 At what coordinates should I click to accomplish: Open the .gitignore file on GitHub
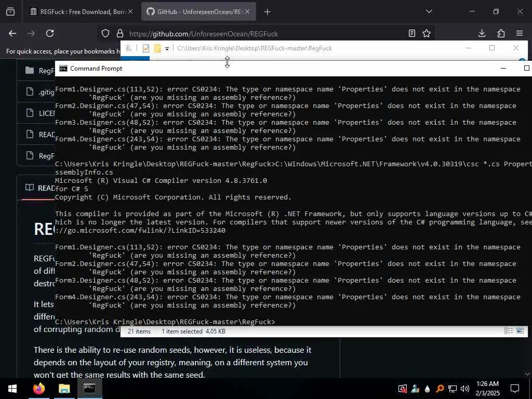46,92
